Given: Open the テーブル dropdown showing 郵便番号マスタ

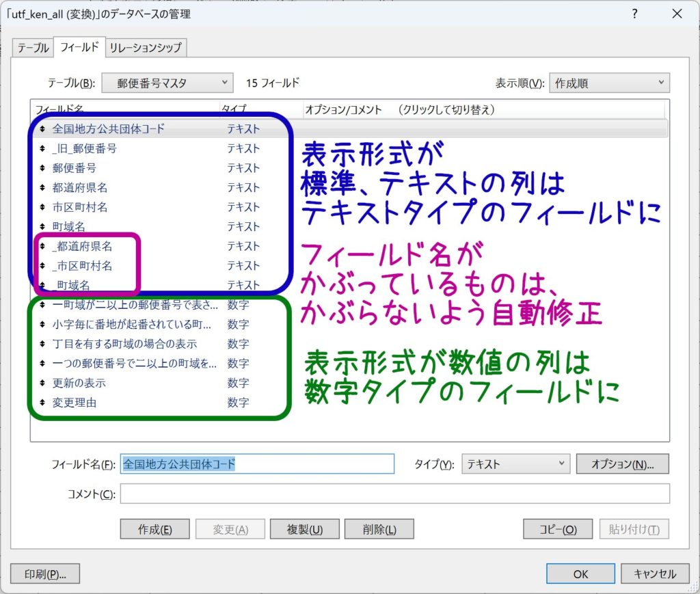Looking at the screenshot, I should [167, 83].
